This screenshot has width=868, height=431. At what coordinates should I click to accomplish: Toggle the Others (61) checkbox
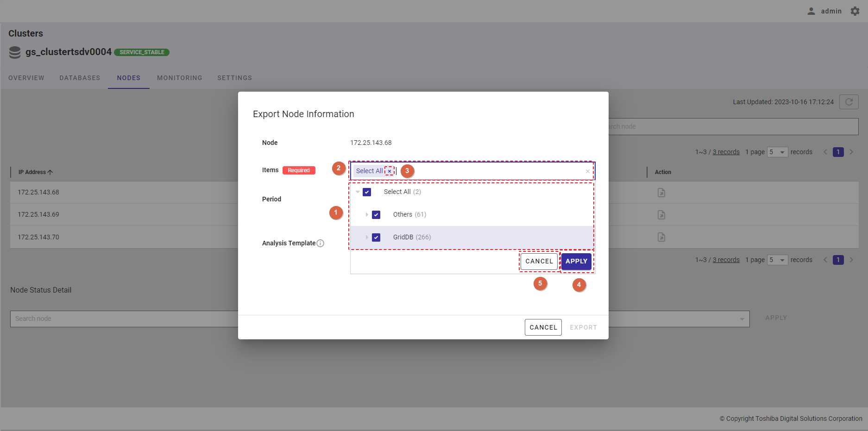(376, 215)
